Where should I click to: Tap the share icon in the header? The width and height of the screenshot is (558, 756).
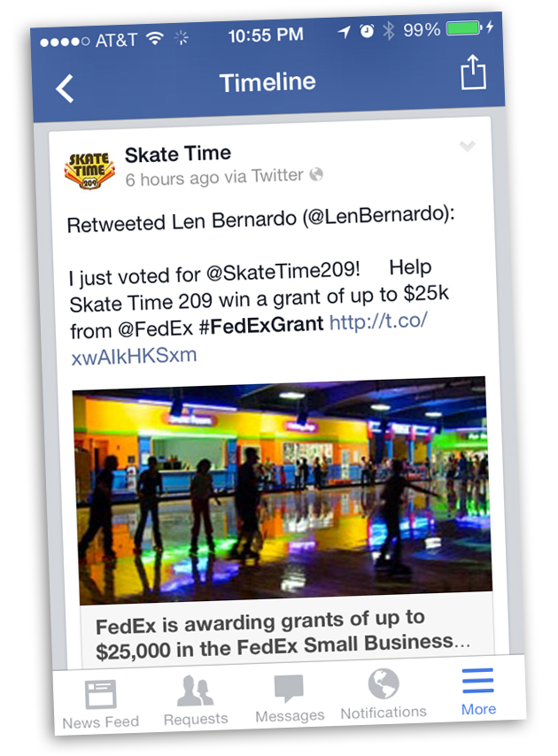coord(473,73)
